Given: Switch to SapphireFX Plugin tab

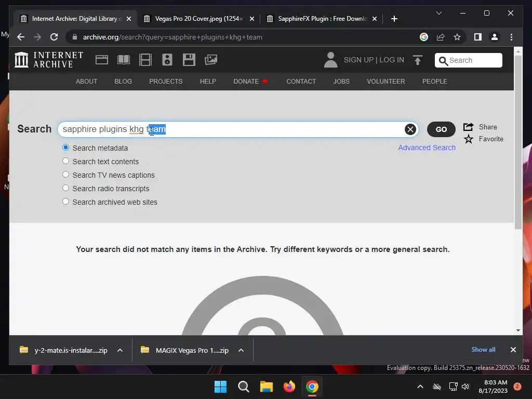Looking at the screenshot, I should [x=322, y=19].
